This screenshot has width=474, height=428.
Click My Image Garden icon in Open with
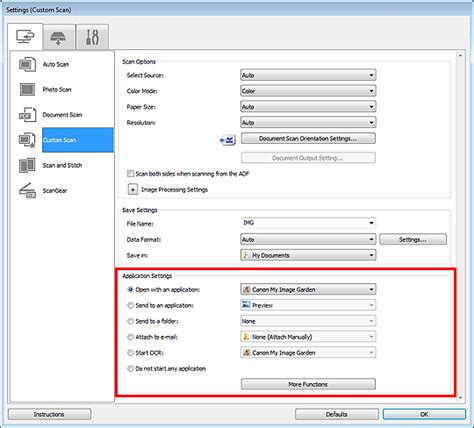click(246, 289)
